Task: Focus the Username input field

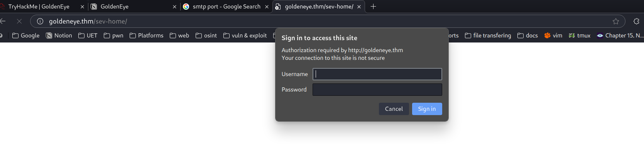Action: coord(377,74)
